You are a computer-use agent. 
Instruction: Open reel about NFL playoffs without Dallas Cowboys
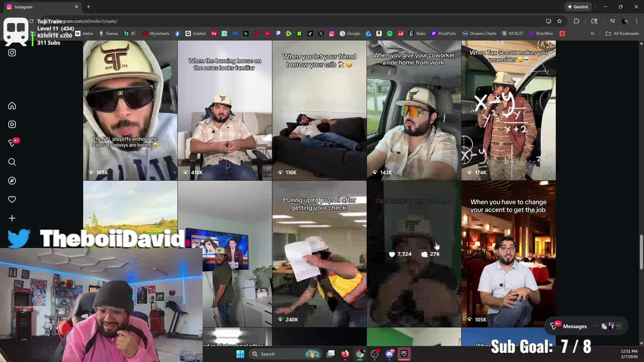(x=130, y=111)
